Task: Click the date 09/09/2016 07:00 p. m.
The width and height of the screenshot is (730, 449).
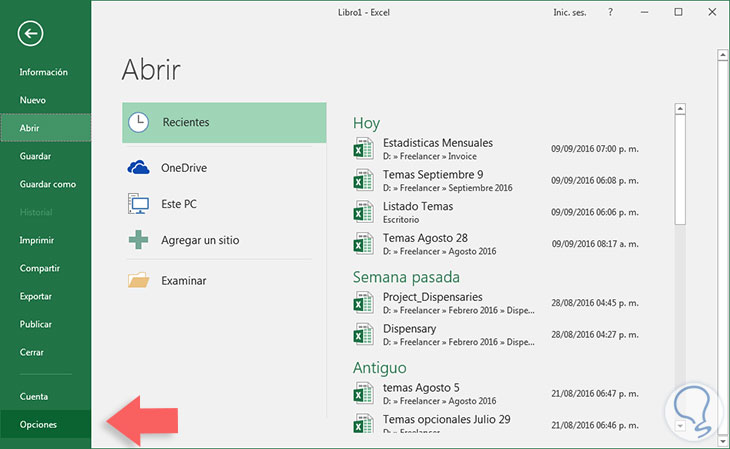Action: (x=595, y=149)
